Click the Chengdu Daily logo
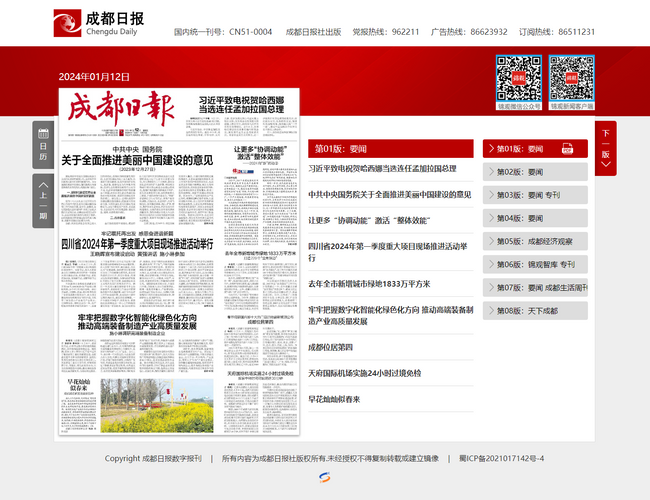Screen dimensions: 650x500 98,22
